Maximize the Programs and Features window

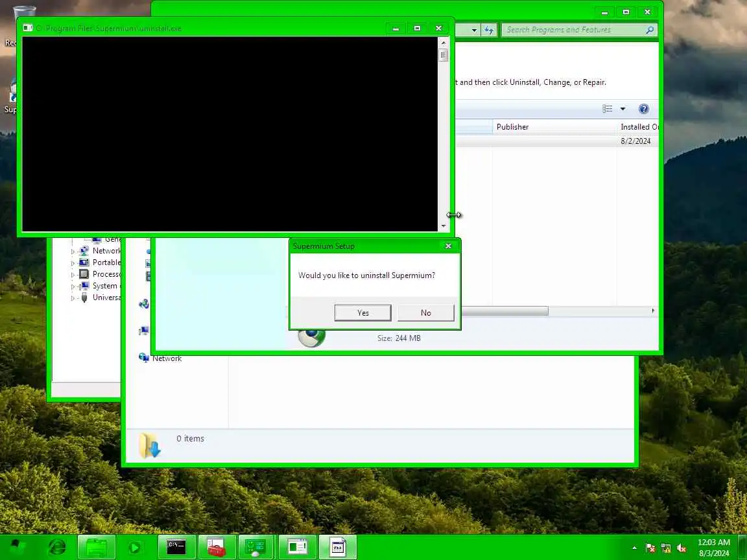[626, 12]
